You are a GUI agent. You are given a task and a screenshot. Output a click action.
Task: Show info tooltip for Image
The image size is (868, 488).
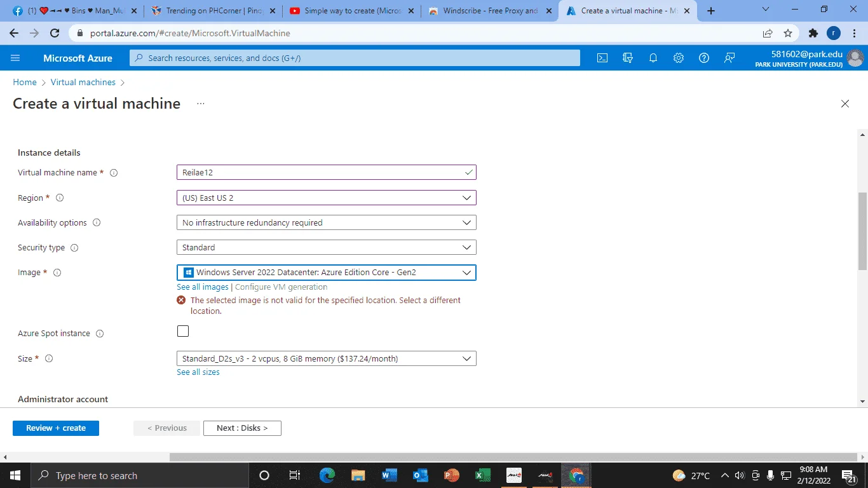point(57,273)
